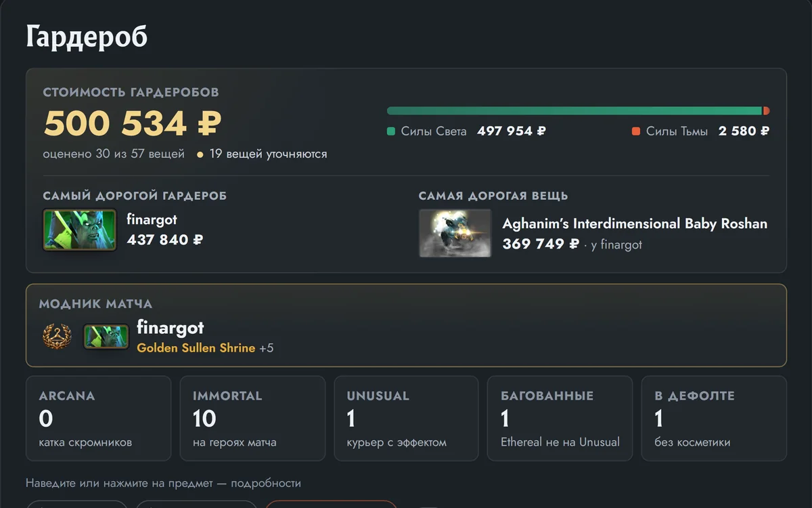Click the Силы Тьмы legend label

pyautogui.click(x=677, y=131)
